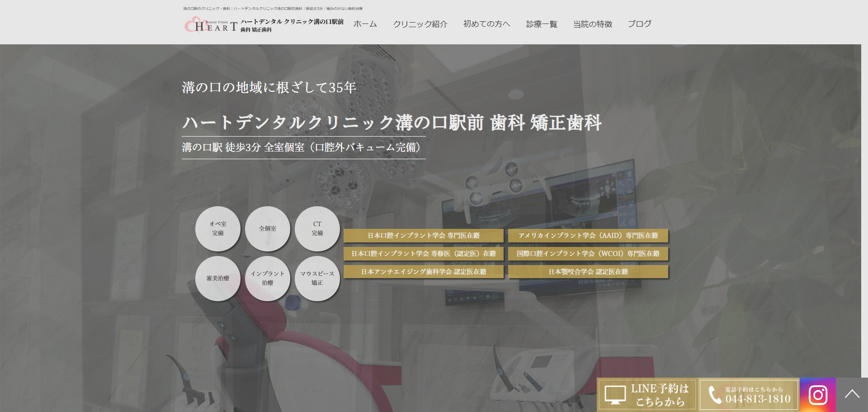
Task: Open the クリニック紹介 menu item
Action: [x=420, y=24]
